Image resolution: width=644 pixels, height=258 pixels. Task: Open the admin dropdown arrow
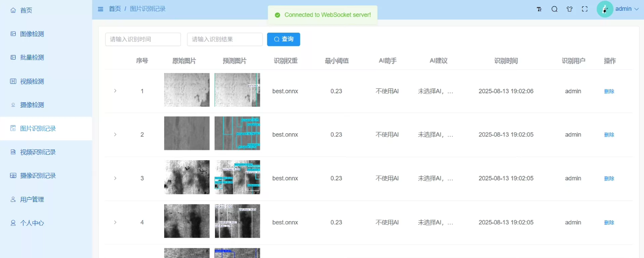[636, 9]
